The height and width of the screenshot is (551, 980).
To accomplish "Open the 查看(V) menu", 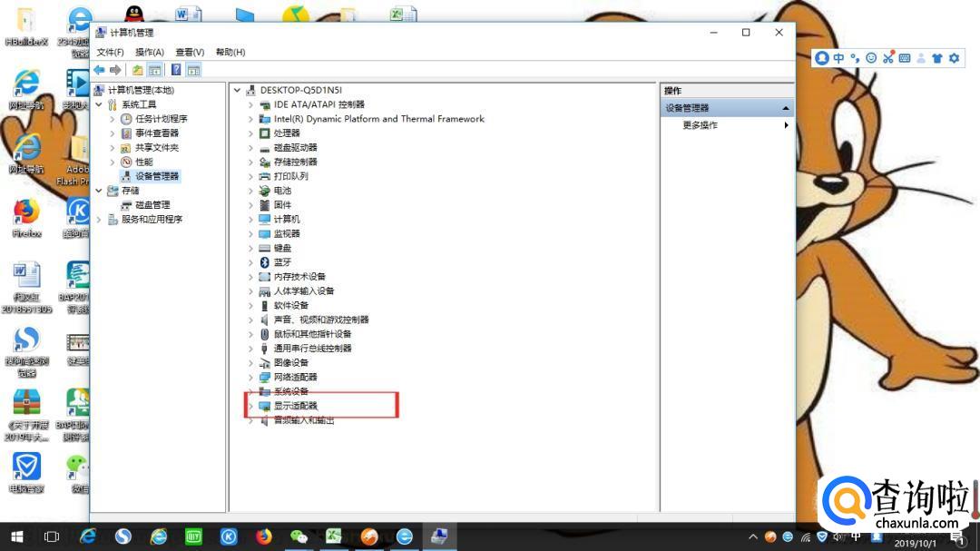I will [190, 52].
